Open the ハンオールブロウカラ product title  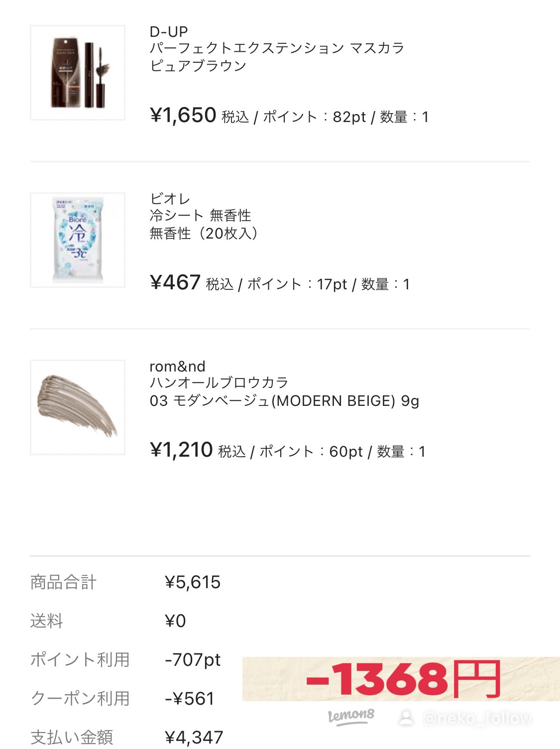(x=219, y=383)
